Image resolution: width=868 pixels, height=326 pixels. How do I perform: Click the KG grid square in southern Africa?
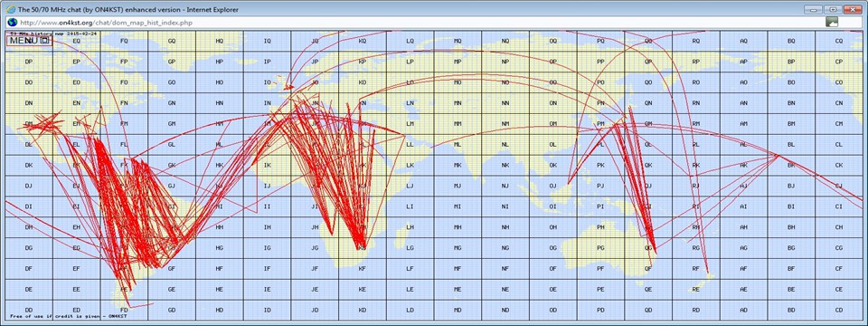tap(363, 248)
